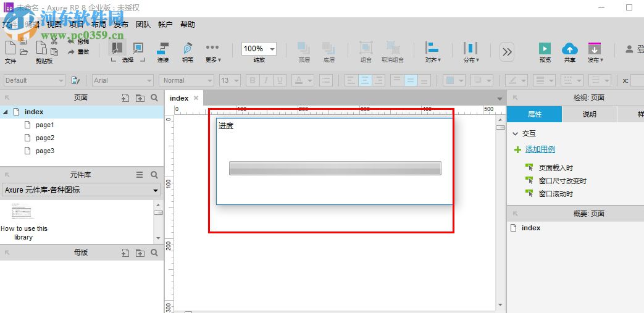Open the Arial font dropdown
Viewport: 644px width, 313px height.
coord(123,80)
